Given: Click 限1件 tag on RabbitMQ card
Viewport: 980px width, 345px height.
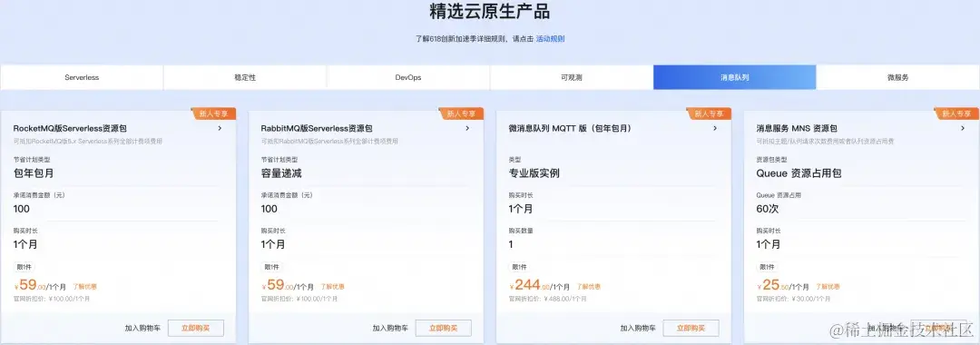Looking at the screenshot, I should [271, 267].
